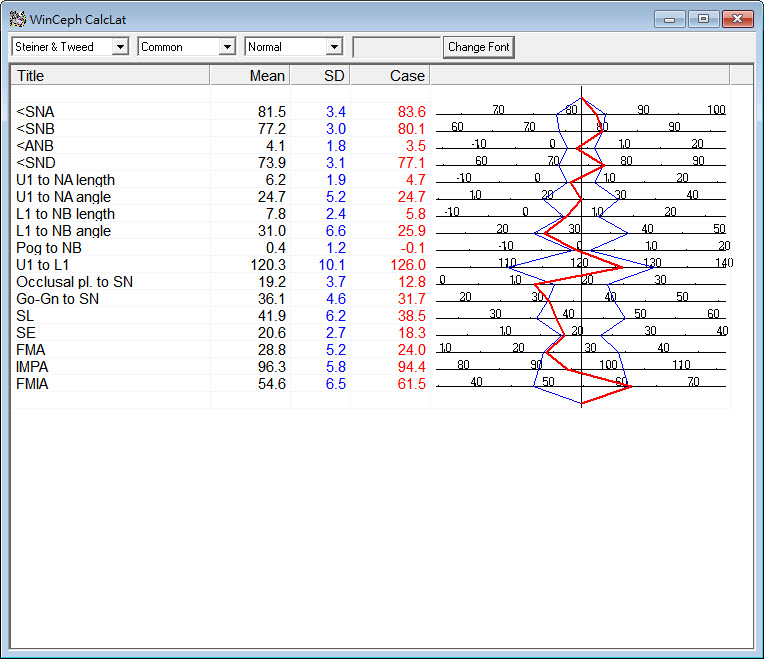Minimize the WinCeph CalcLat window

tap(670, 19)
